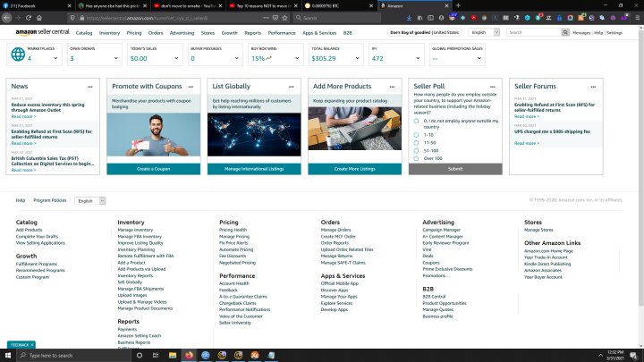Open Add More Products card ellipsis menu
Image resolution: width=644 pixels, height=362 pixels.
(x=393, y=87)
